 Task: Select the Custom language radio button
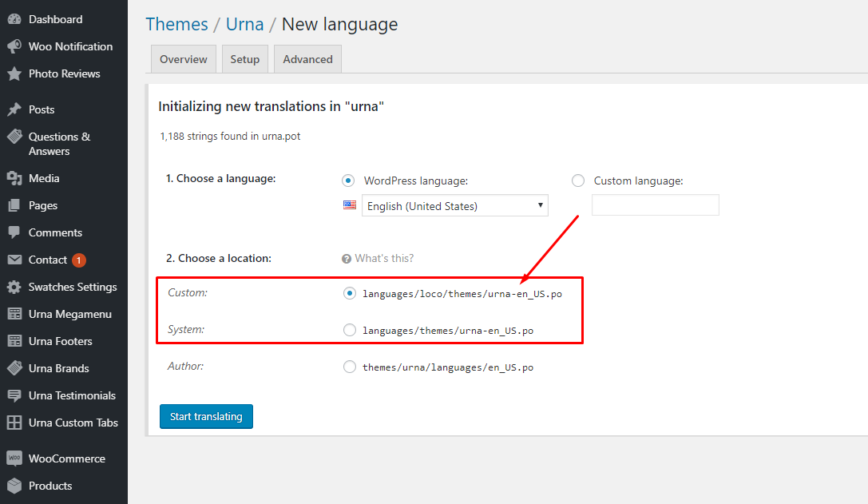(x=578, y=181)
